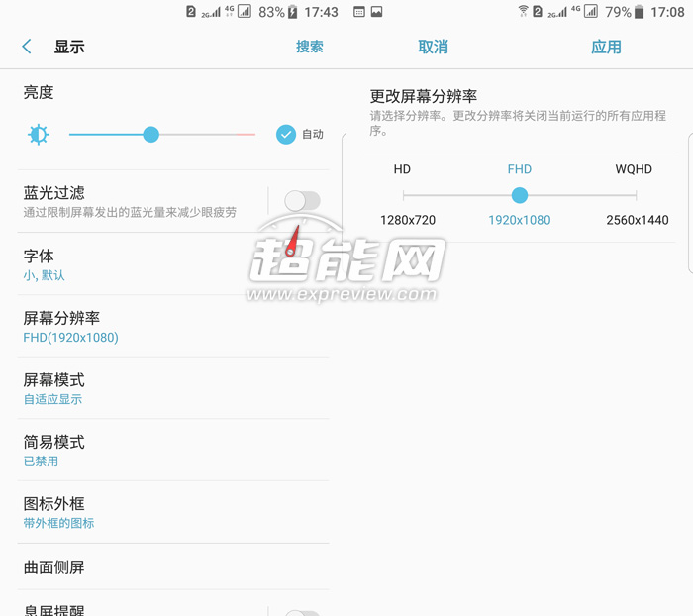This screenshot has height=616, width=693.
Task: Choose 1280x720 resolution value
Action: click(x=408, y=220)
